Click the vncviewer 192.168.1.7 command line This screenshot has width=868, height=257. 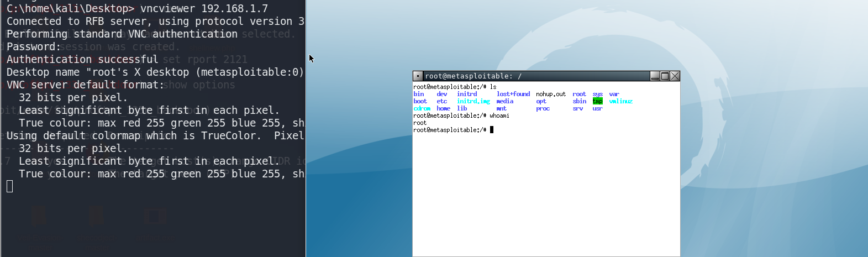[204, 8]
